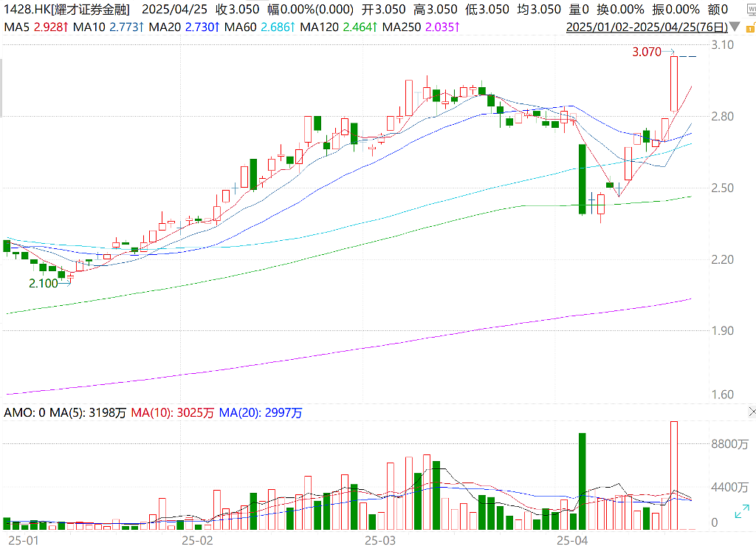756x549 pixels.
Task: Click the orange lock icon at top right
Action: pyautogui.click(x=751, y=27)
